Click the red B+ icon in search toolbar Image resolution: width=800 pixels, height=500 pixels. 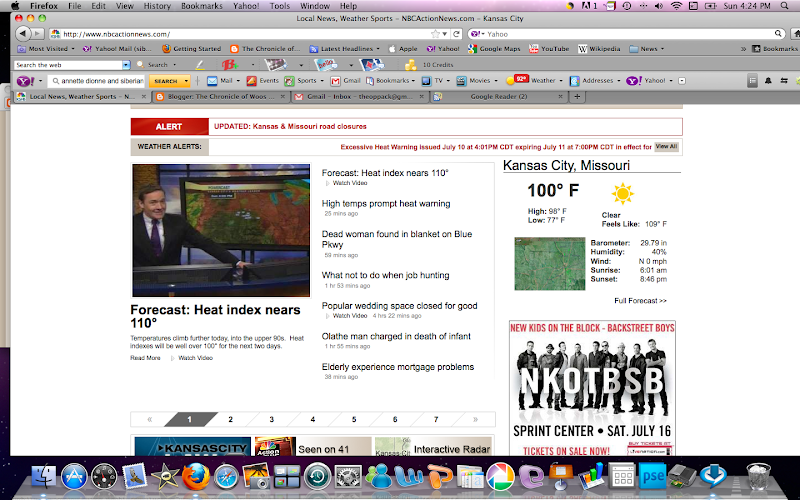(x=230, y=65)
